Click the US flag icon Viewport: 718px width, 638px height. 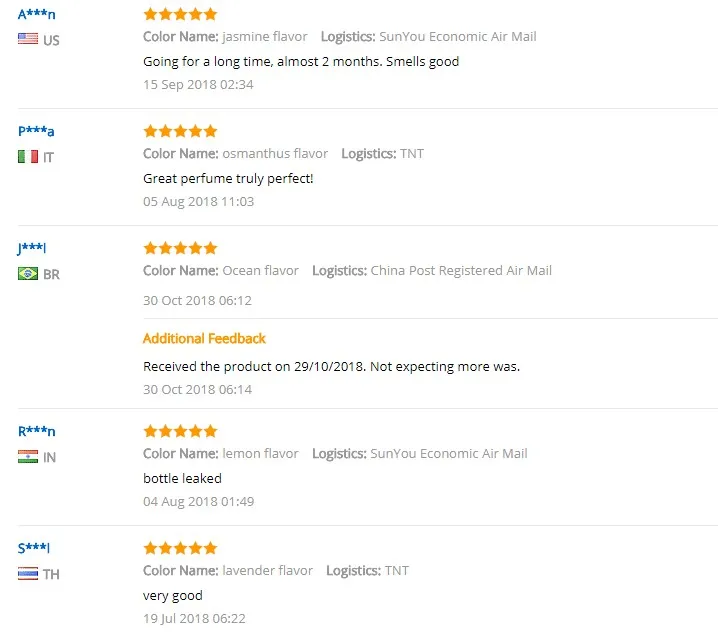click(28, 39)
